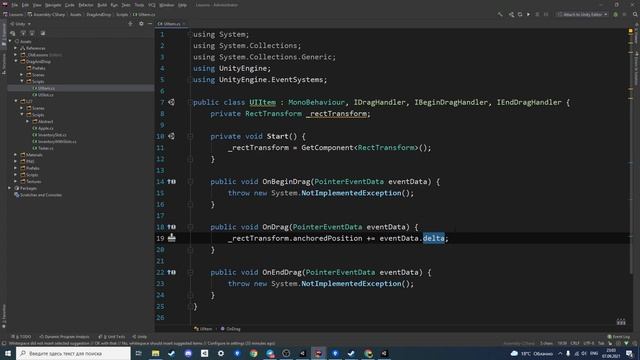Click the Windows Start button

(8, 353)
